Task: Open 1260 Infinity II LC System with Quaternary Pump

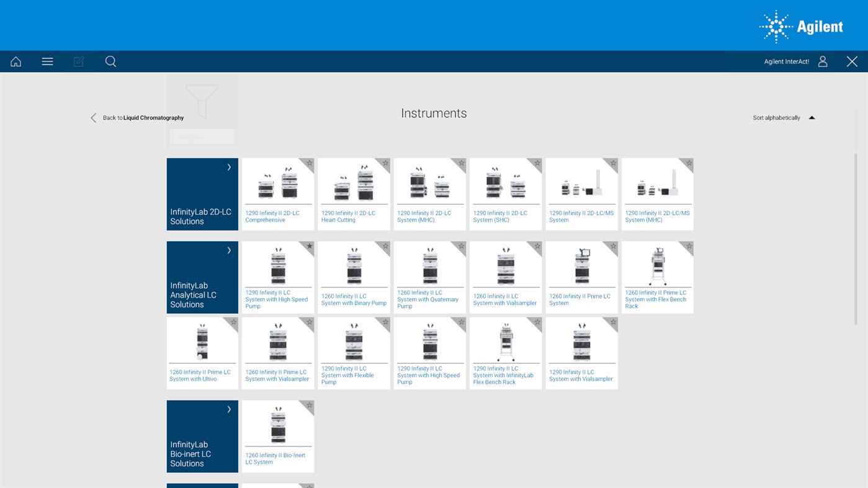Action: (428, 299)
